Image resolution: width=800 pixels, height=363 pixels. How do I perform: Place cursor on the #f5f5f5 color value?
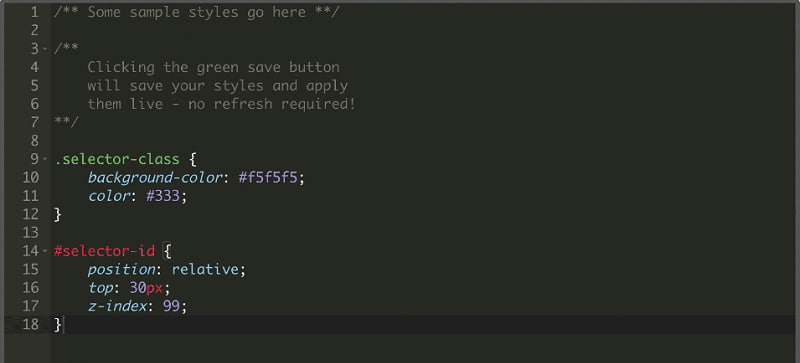(268, 177)
